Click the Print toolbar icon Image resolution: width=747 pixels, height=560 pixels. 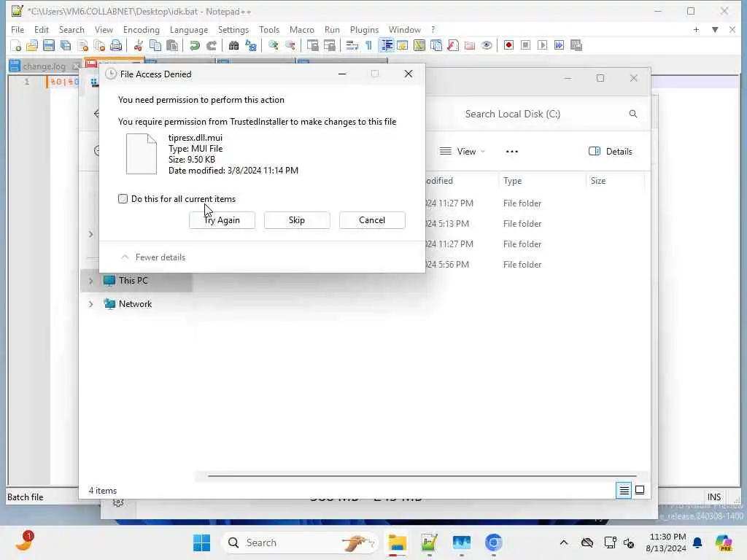tap(116, 46)
